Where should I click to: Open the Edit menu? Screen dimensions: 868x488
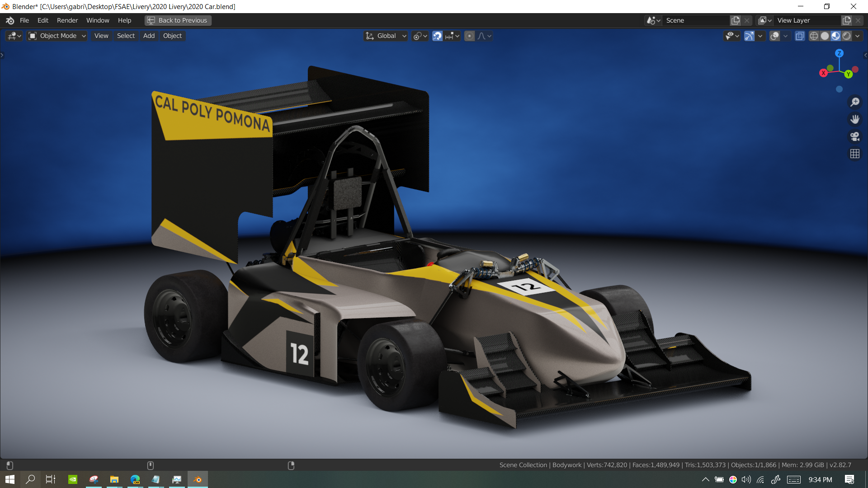(x=43, y=20)
